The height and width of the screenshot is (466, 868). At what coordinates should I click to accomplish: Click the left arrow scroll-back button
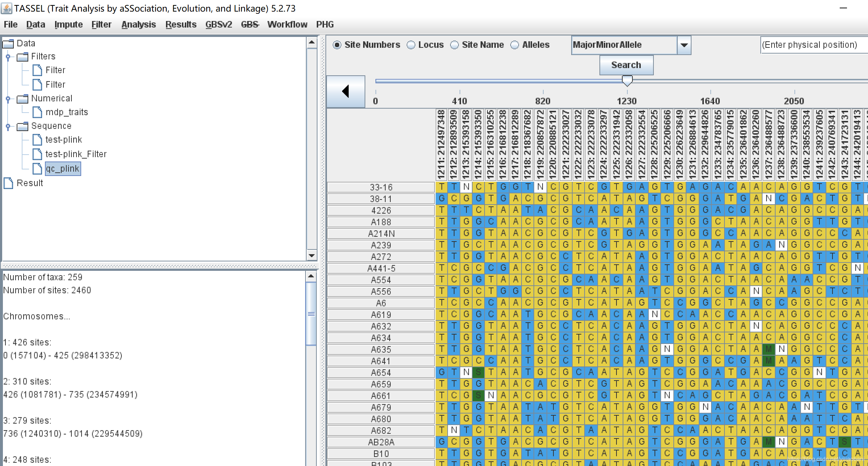pos(346,91)
